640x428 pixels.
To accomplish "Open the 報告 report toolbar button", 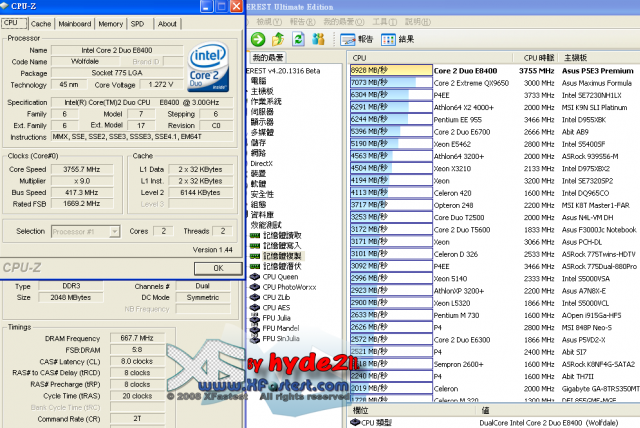I will pyautogui.click(x=356, y=39).
